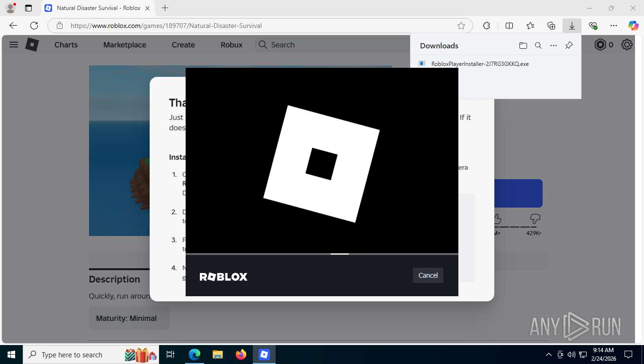Viewport: 644px width, 364px height.
Task: Open the volume control
Action: 571,355
